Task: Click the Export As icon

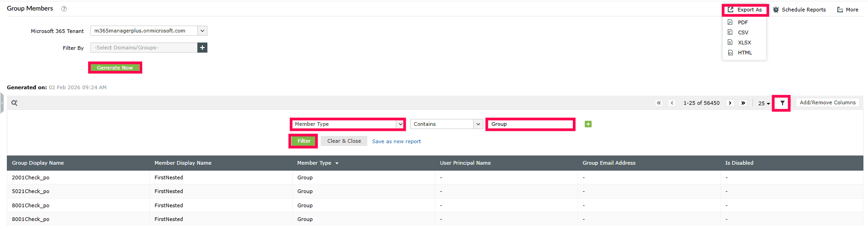Action: [730, 10]
